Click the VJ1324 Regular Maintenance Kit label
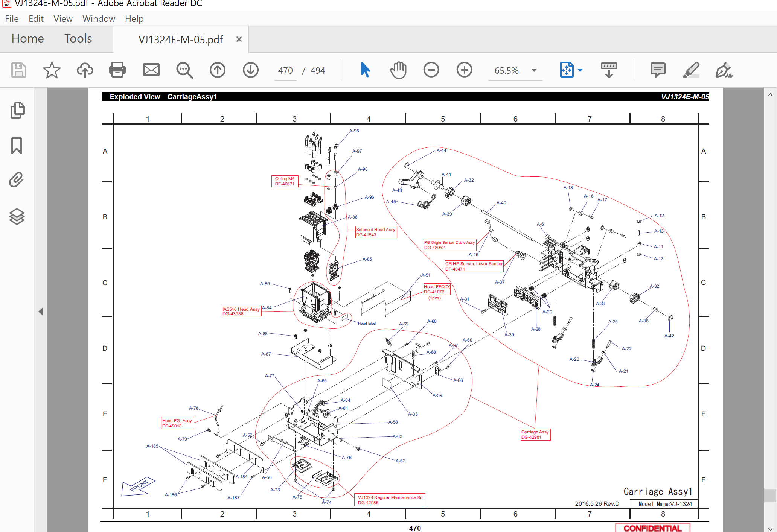The image size is (777, 532). point(390,500)
